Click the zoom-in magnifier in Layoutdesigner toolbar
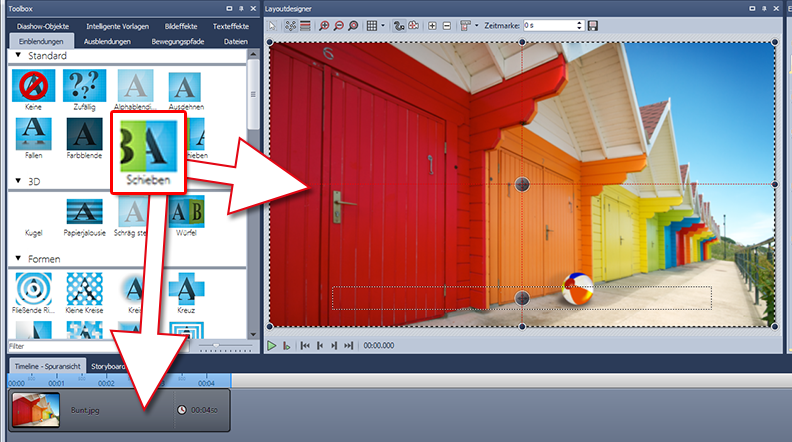The width and height of the screenshot is (792, 442). (x=324, y=25)
